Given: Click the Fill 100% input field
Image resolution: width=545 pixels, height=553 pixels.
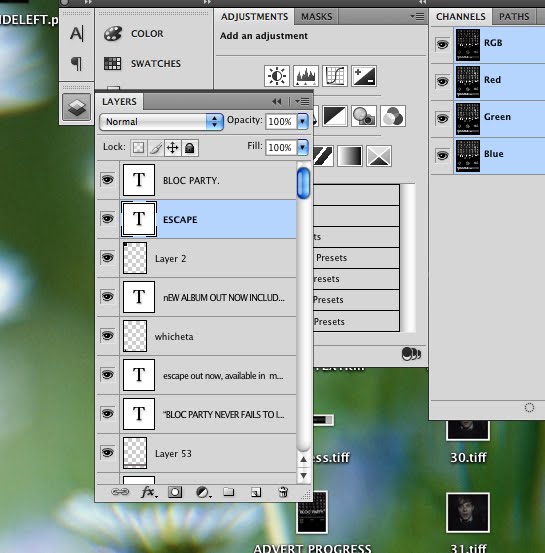Looking at the screenshot, I should pyautogui.click(x=281, y=147).
